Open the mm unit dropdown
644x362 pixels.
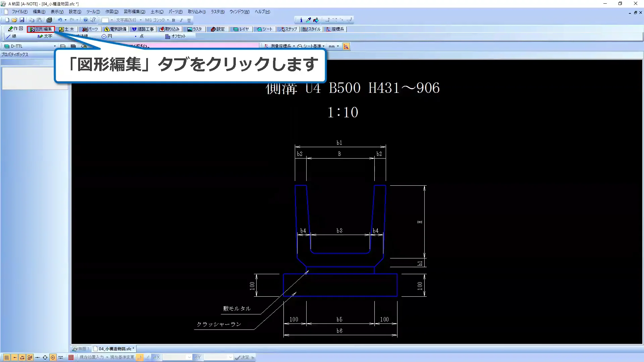point(338,46)
